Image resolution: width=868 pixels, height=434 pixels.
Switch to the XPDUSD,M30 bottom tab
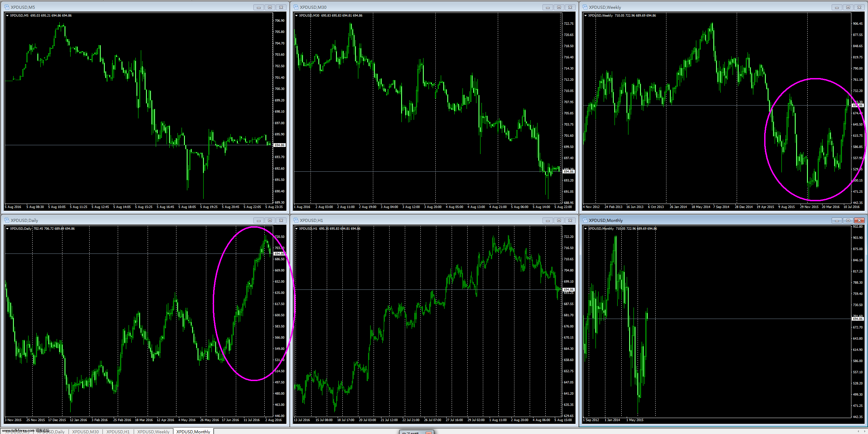(x=86, y=432)
